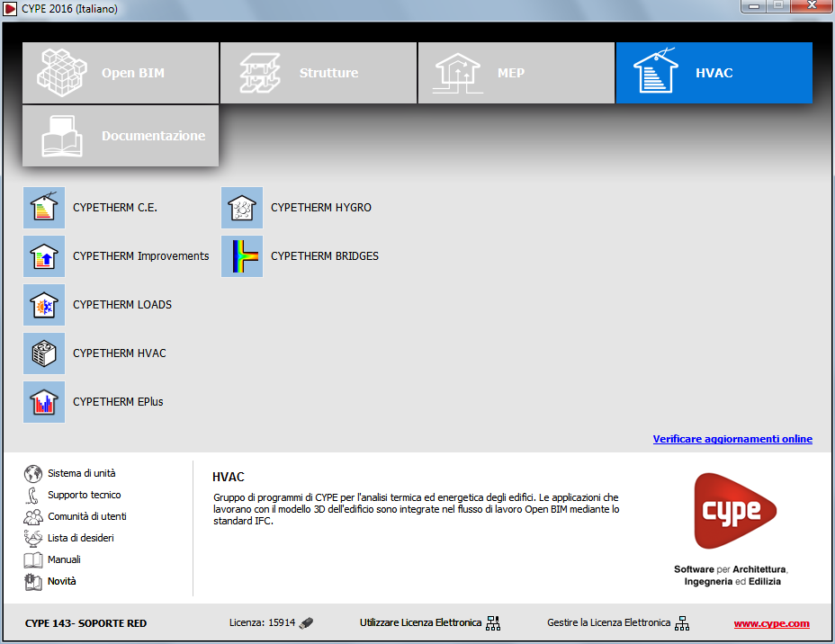Click the globe icon for Sistema di unità
The width and height of the screenshot is (835, 644).
click(33, 473)
